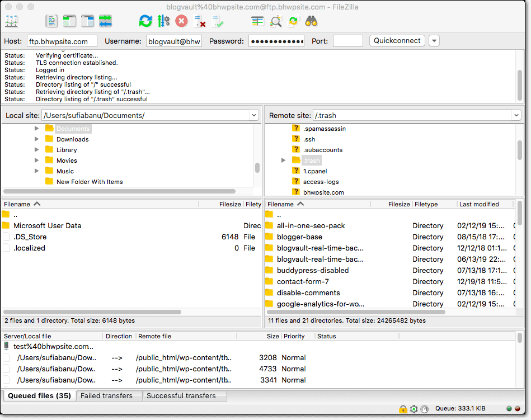Open directory listing filters icon
The width and height of the screenshot is (531, 420).
click(257, 21)
